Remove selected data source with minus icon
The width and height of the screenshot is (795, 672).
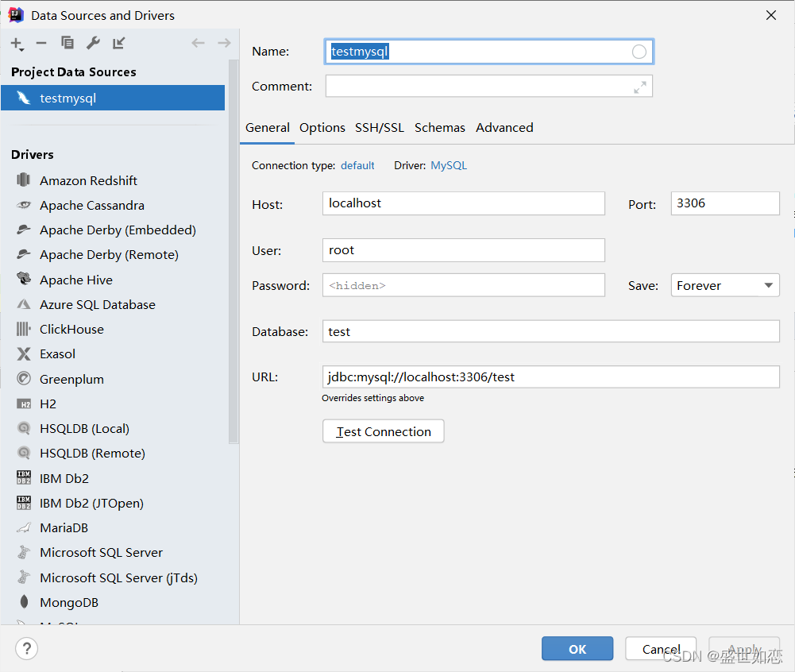tap(41, 43)
